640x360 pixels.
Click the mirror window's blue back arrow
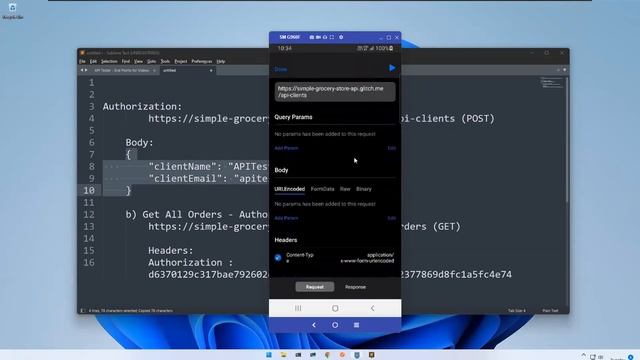(x=314, y=325)
